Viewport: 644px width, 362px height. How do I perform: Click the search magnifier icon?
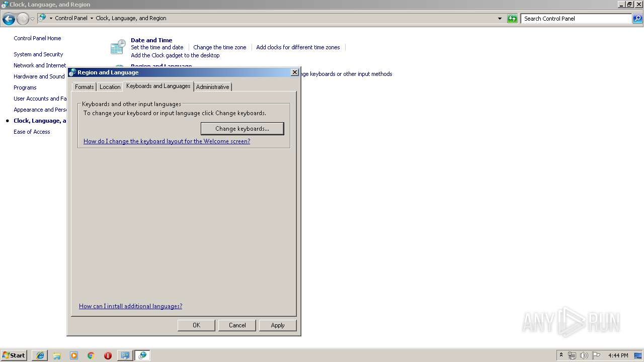tap(637, 19)
